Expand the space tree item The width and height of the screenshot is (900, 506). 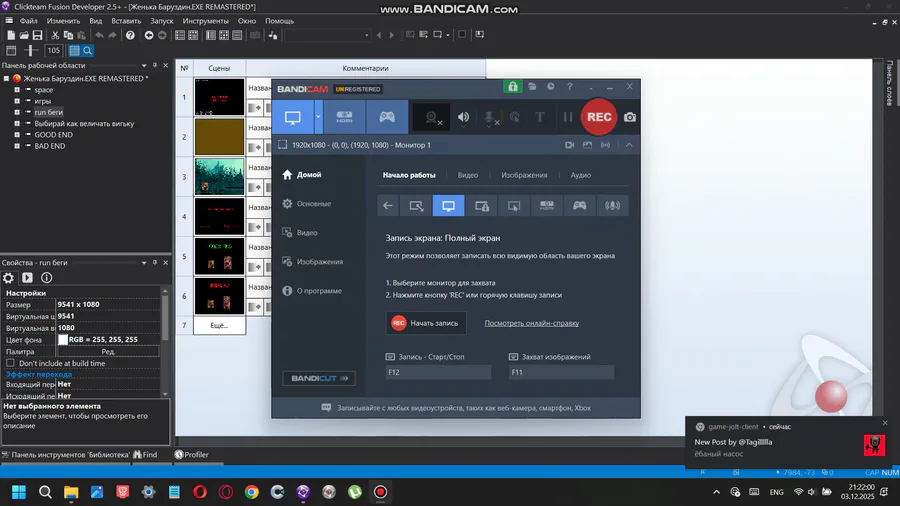coord(17,89)
